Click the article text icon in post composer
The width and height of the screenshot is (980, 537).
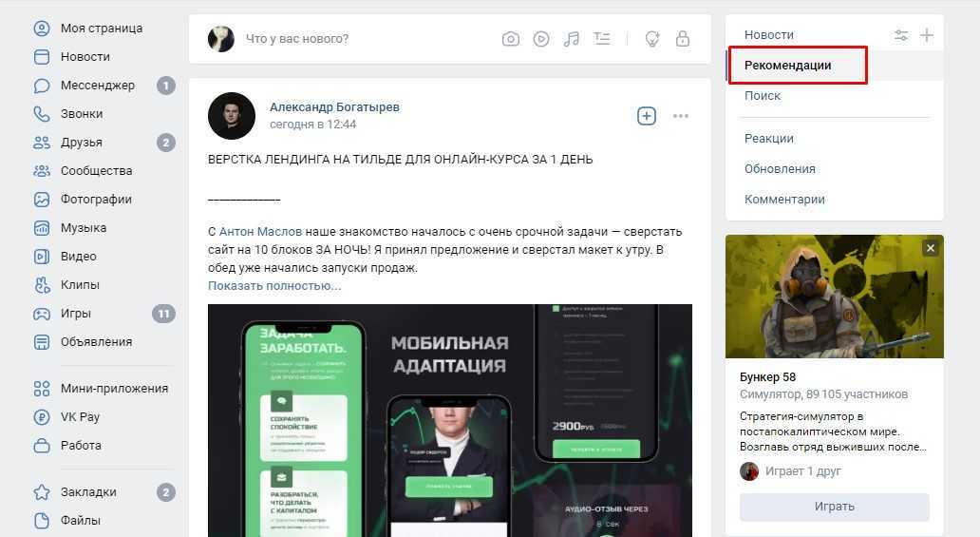602,39
